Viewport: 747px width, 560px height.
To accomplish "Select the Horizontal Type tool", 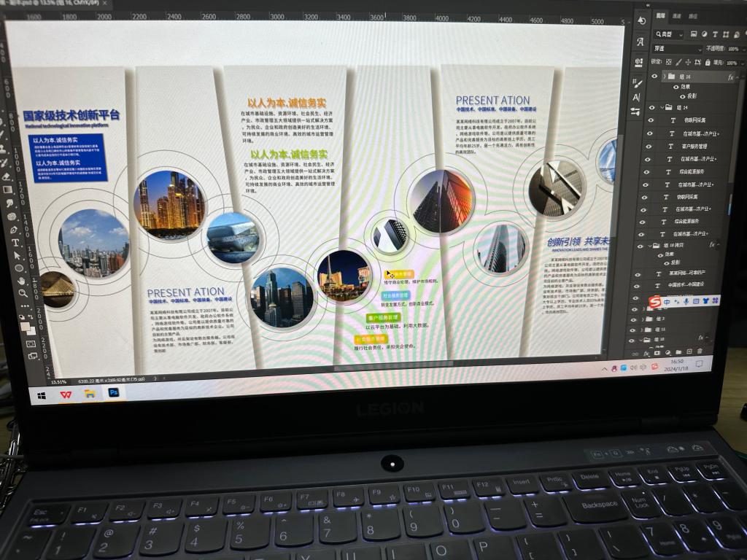I will [15, 242].
